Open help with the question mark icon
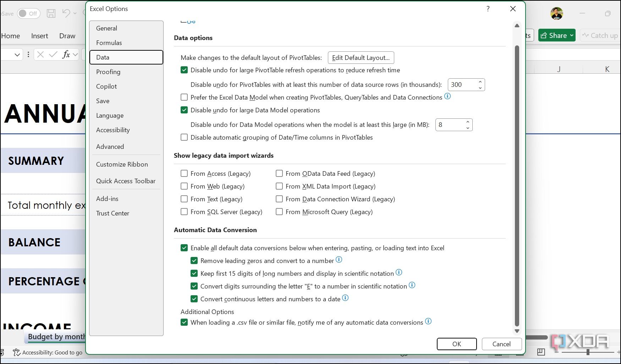 [x=488, y=9]
